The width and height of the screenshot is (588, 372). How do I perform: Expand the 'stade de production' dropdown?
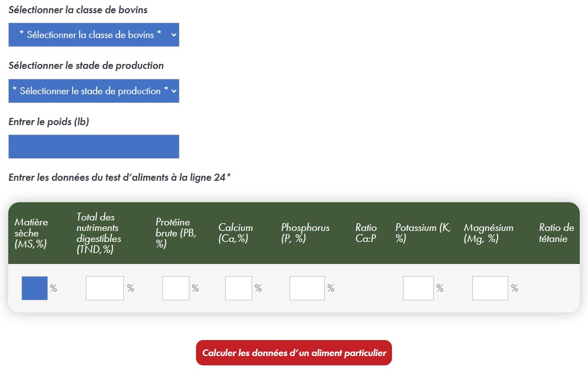pos(94,91)
